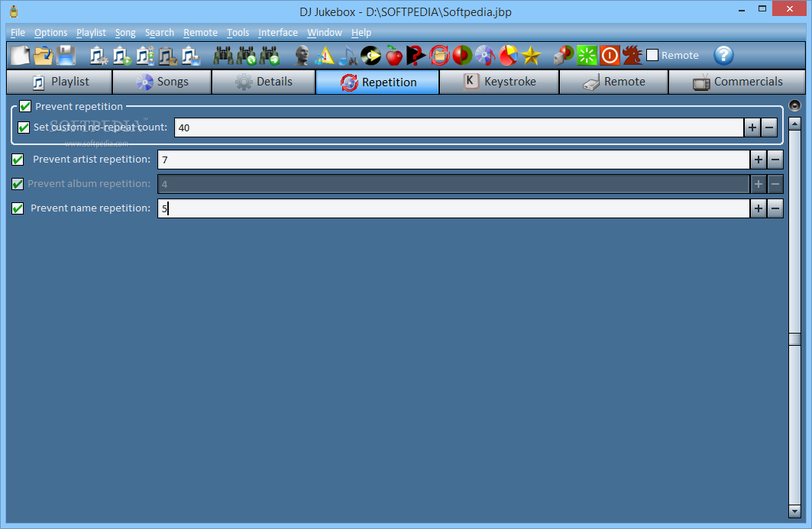Open the Interface menu
This screenshot has width=812, height=529.
(278, 33)
